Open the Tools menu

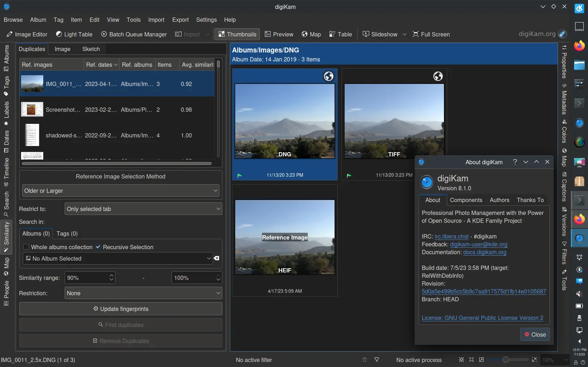coord(133,20)
